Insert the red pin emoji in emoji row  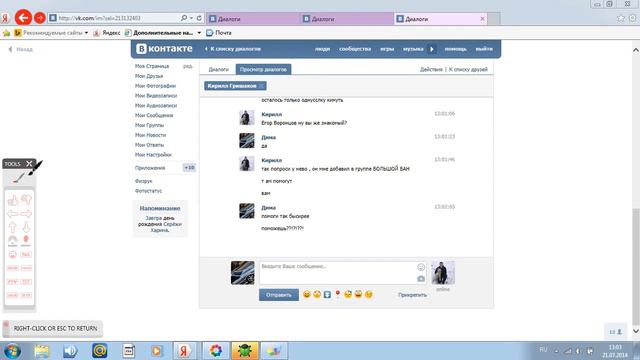pos(338,294)
